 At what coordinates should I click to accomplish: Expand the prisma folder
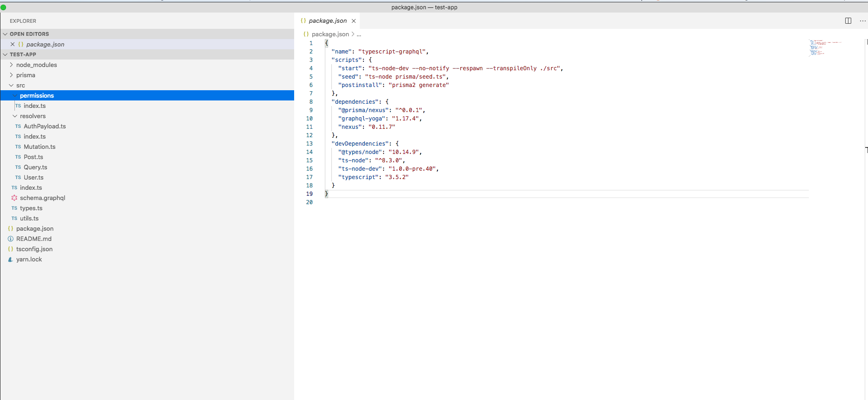point(11,75)
